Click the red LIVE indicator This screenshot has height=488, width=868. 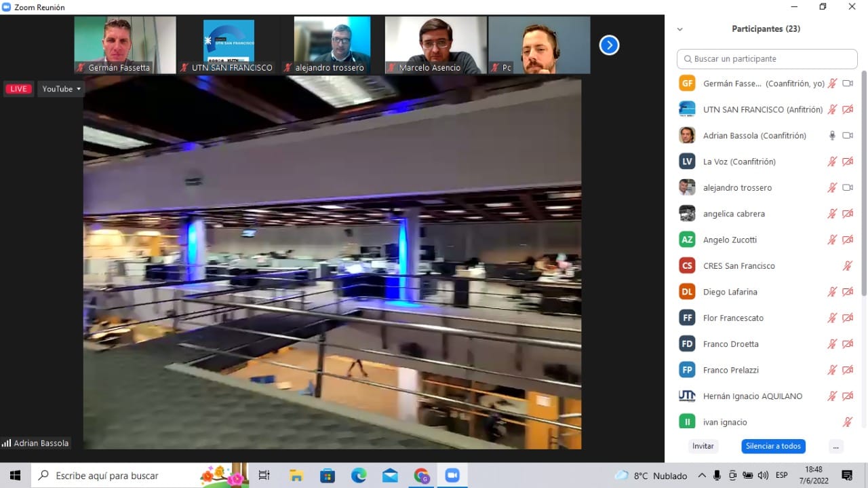pos(19,89)
